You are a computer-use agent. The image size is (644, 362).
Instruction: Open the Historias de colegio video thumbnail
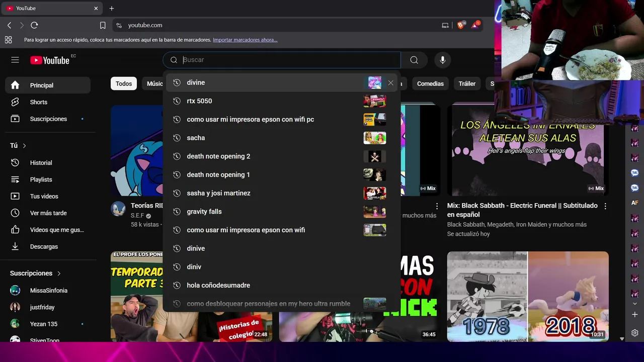pyautogui.click(x=191, y=297)
